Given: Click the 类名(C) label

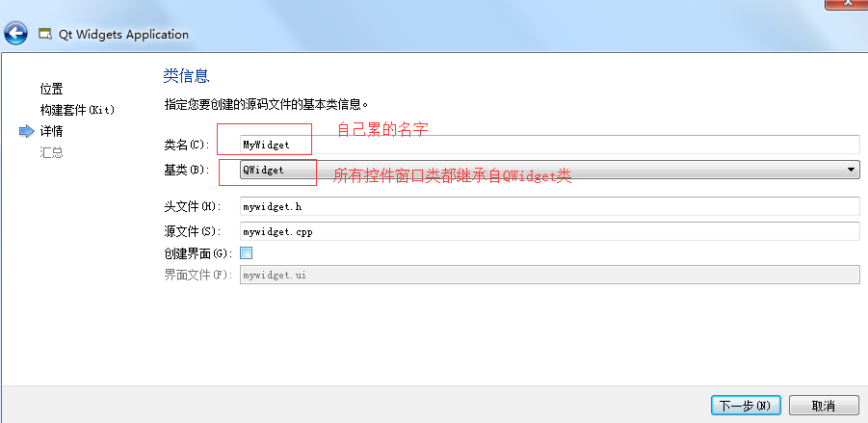Looking at the screenshot, I should coord(187,145).
